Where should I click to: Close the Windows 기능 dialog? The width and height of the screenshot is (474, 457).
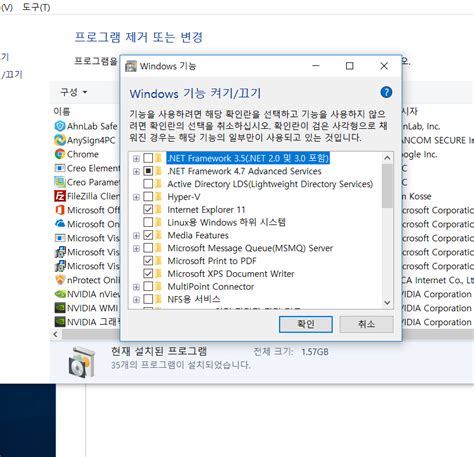tap(384, 66)
